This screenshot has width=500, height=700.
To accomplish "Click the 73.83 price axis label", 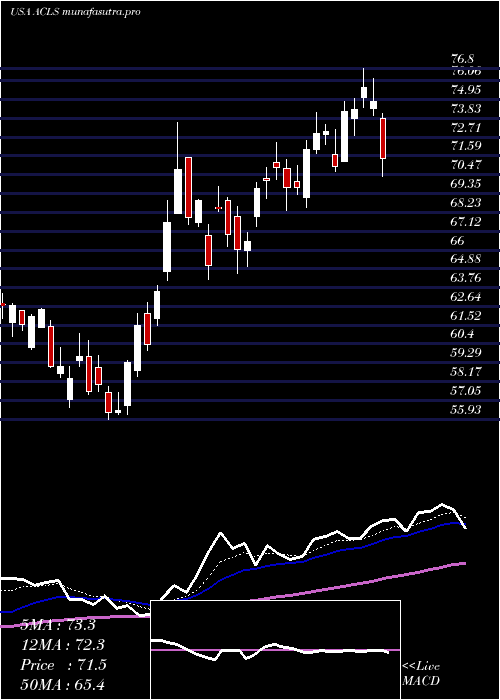I will tap(466, 108).
